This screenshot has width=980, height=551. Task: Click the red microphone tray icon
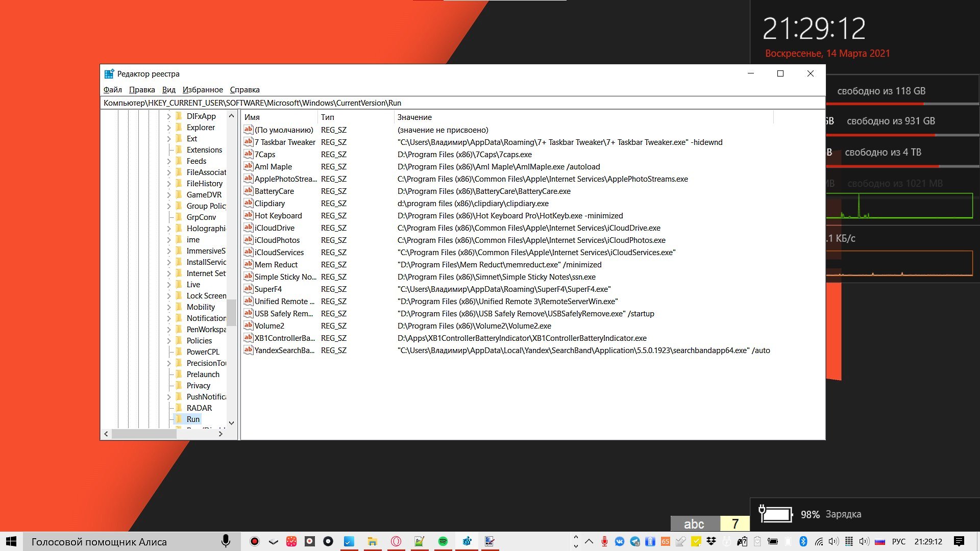pos(604,541)
